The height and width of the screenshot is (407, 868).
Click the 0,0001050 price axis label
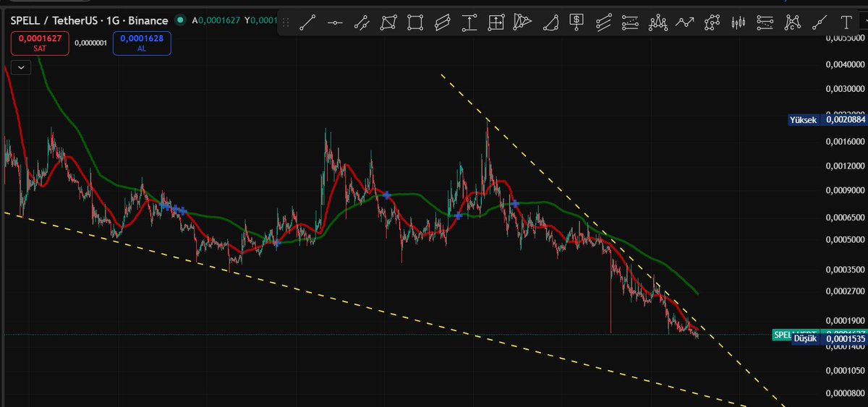click(x=845, y=371)
